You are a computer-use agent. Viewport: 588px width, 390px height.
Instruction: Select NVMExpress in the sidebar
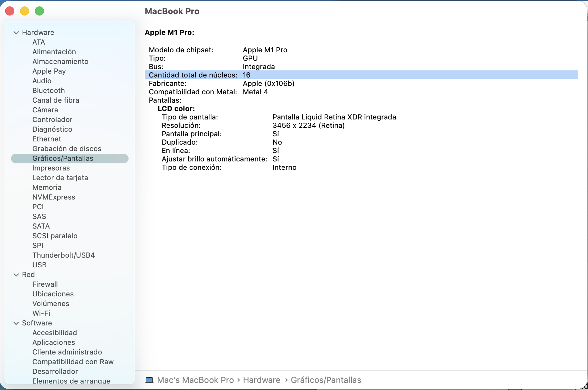(54, 197)
